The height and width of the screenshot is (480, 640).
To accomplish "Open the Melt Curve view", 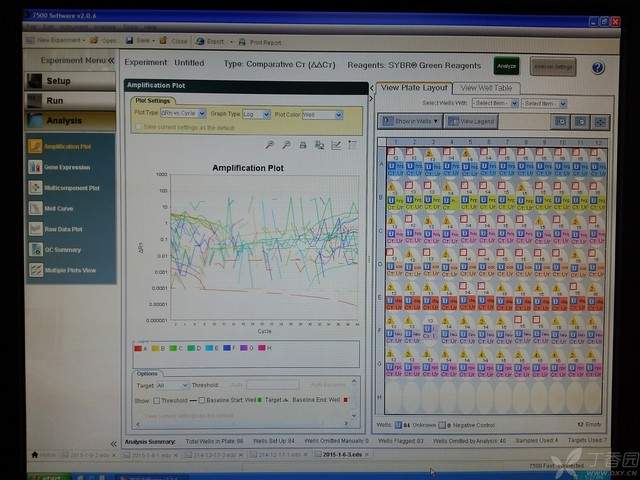I will [51, 208].
